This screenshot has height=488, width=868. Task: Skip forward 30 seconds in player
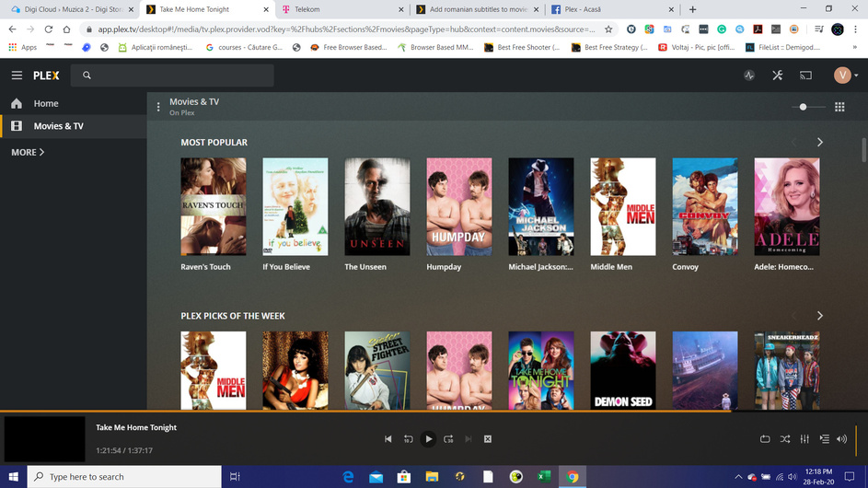pos(448,439)
